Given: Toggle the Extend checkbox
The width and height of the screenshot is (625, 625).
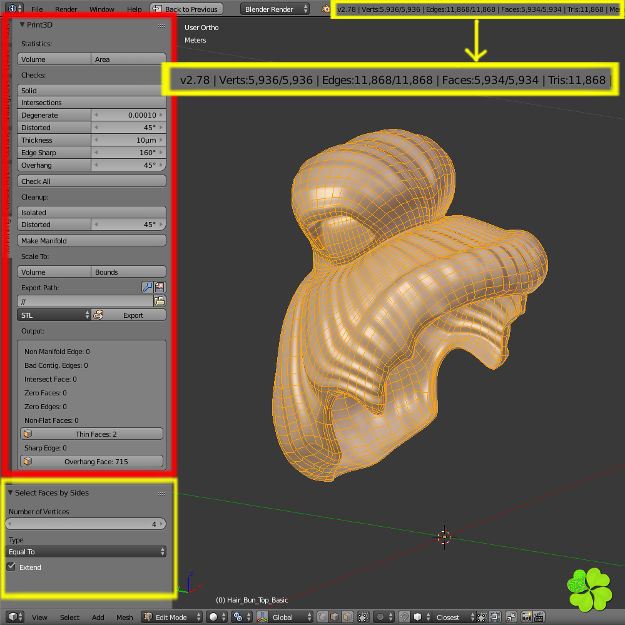Looking at the screenshot, I should [12, 566].
